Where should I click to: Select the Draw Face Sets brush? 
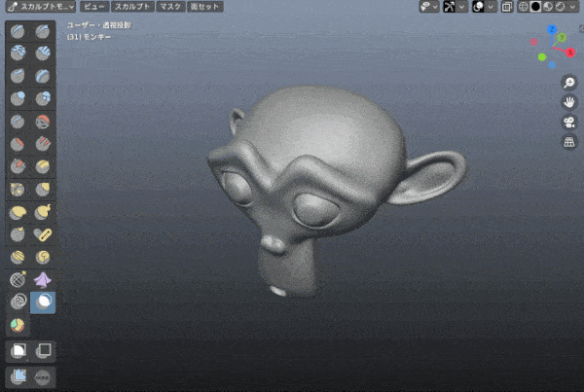pos(18,325)
